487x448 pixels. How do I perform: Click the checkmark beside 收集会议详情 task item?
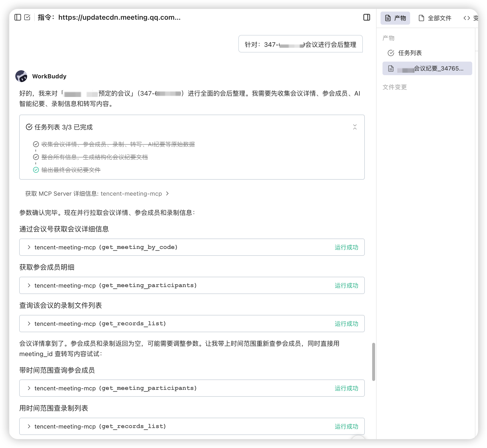(36, 144)
